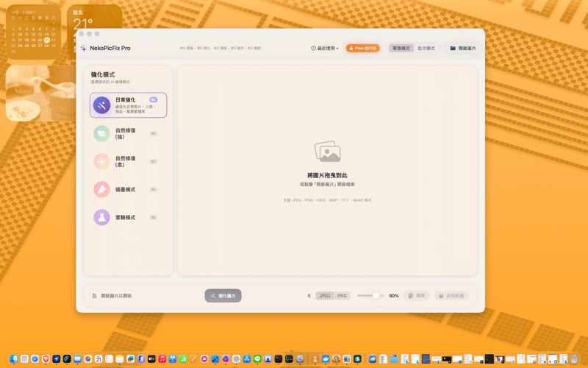Viewport: 588px width, 368px height.
Task: Click the quality slider handle at 90%
Action: click(x=376, y=296)
